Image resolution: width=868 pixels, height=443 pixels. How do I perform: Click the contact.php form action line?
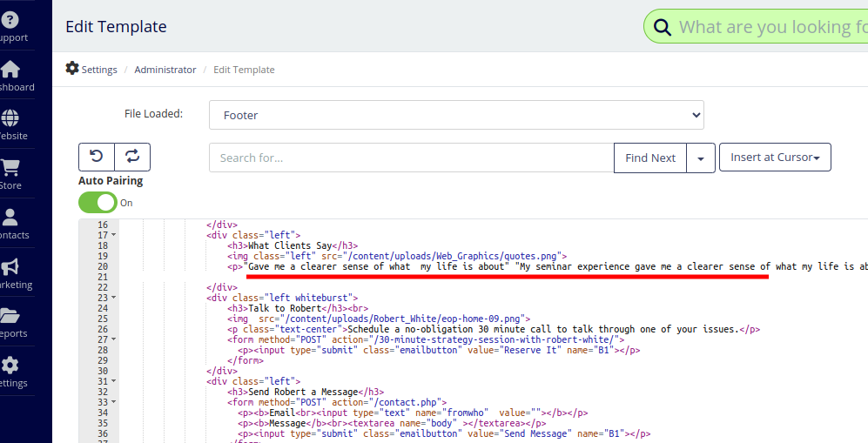pos(337,402)
